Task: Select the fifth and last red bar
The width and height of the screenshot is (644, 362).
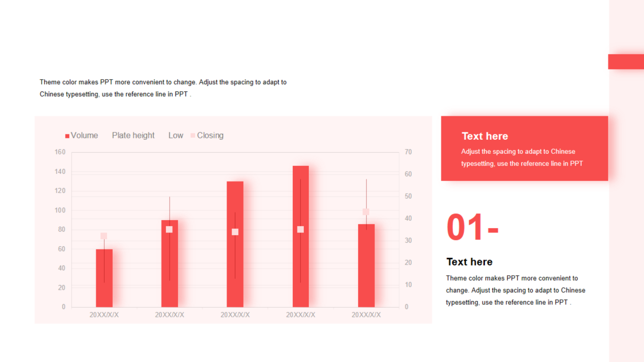Action: (x=366, y=265)
